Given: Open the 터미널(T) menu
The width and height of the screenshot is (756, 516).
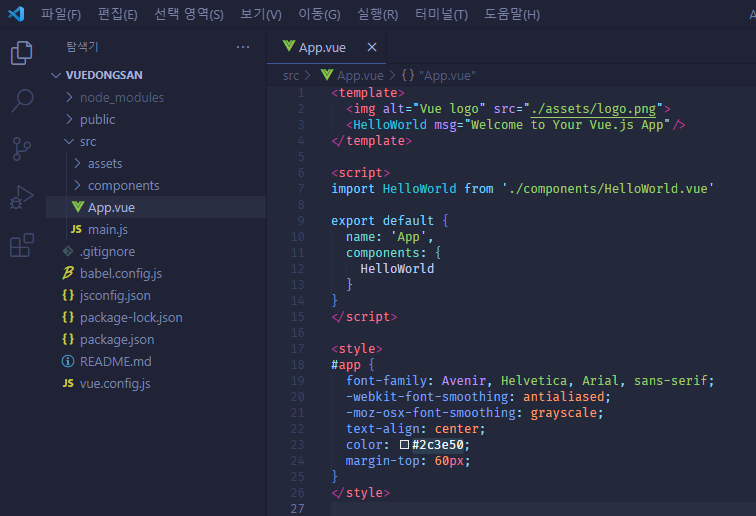Looking at the screenshot, I should 440,14.
